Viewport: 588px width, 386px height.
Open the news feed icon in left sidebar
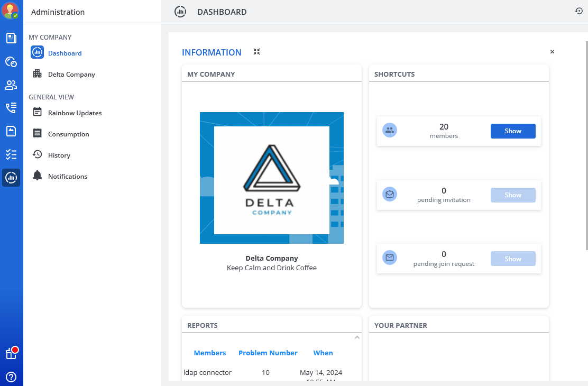(x=11, y=38)
